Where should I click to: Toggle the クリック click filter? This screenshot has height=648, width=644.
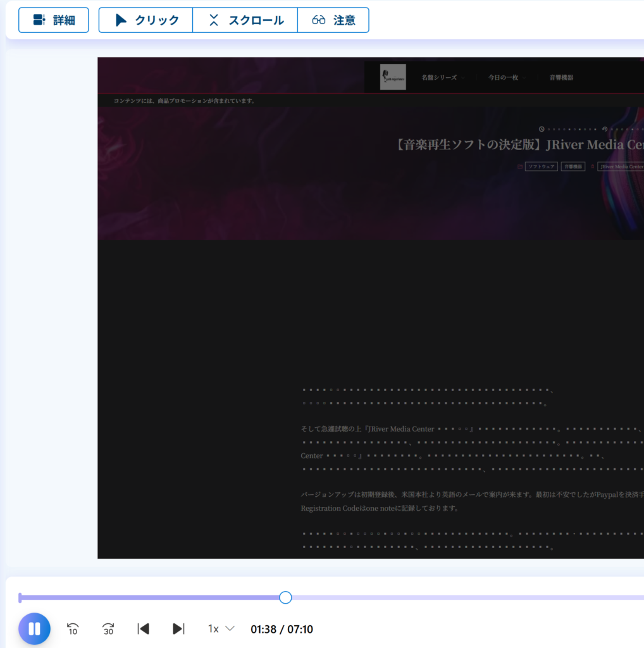146,20
